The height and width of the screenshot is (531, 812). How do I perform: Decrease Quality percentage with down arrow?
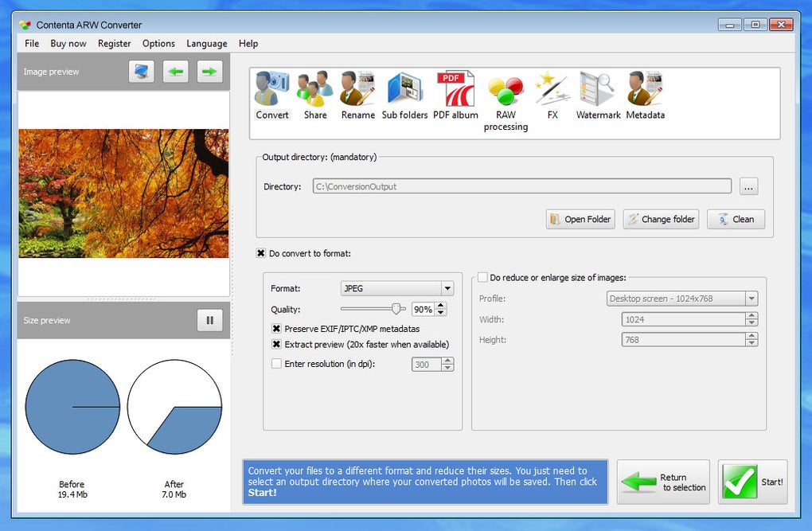click(x=441, y=312)
